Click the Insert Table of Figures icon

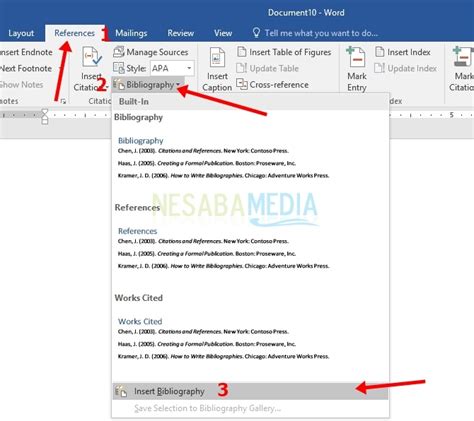click(241, 52)
